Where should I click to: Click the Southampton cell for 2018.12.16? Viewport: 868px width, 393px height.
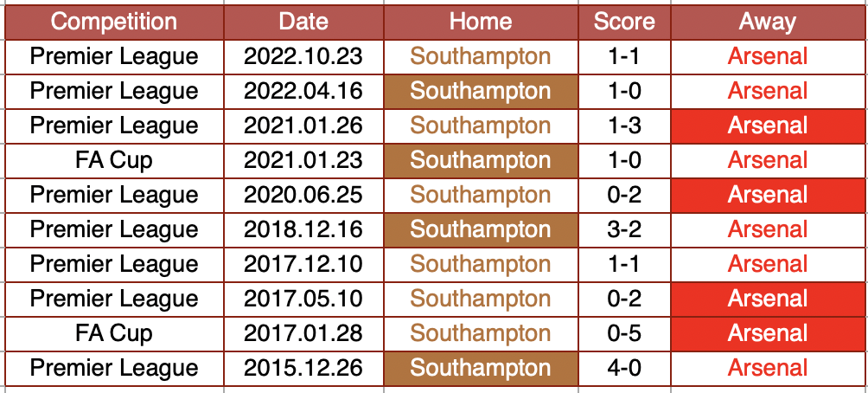(481, 230)
